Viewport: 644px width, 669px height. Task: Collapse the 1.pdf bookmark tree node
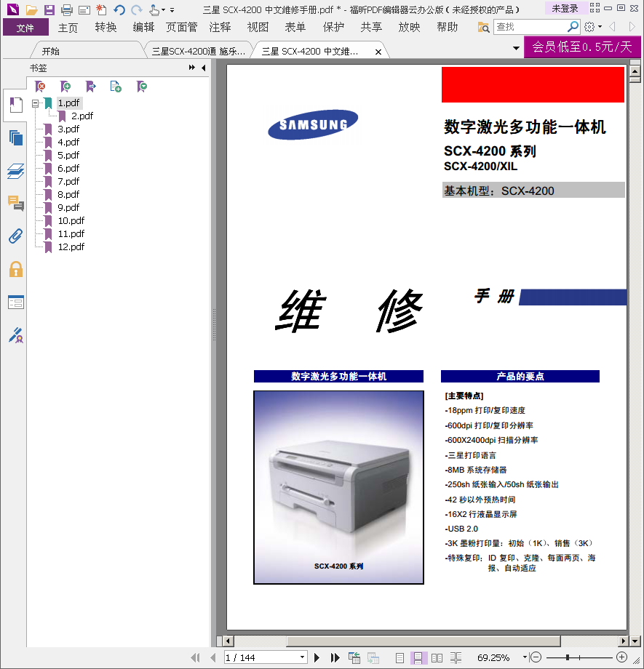[x=35, y=103]
